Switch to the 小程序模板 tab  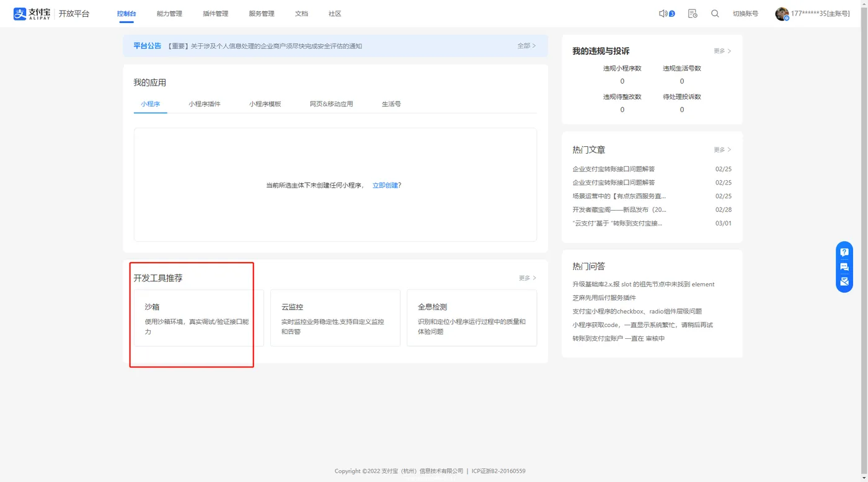(x=265, y=104)
